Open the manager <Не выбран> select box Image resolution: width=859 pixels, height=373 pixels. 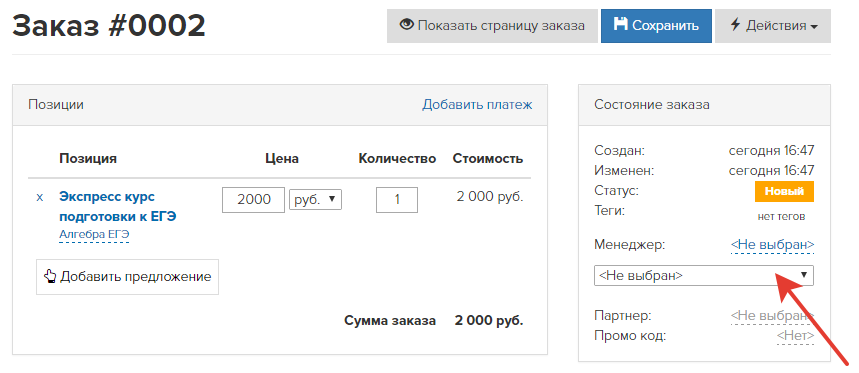[704, 276]
